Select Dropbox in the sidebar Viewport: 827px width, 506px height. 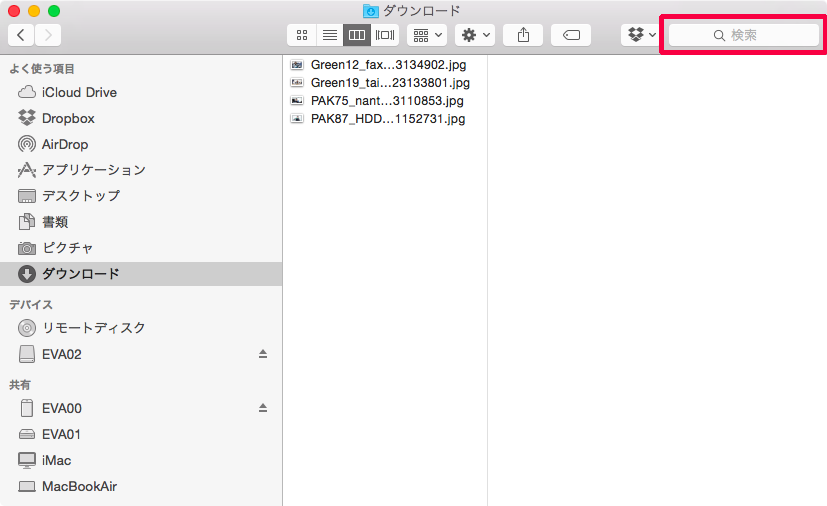tap(141, 118)
